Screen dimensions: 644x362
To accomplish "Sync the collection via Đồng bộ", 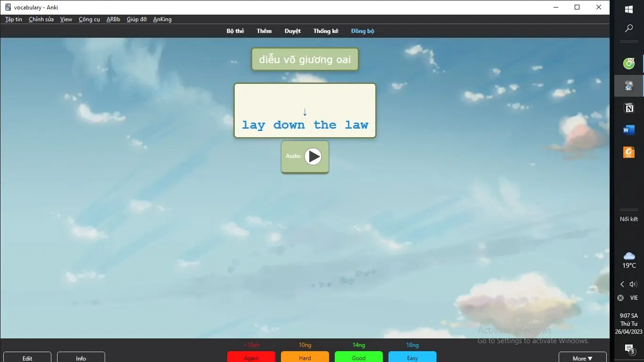I will tap(362, 31).
